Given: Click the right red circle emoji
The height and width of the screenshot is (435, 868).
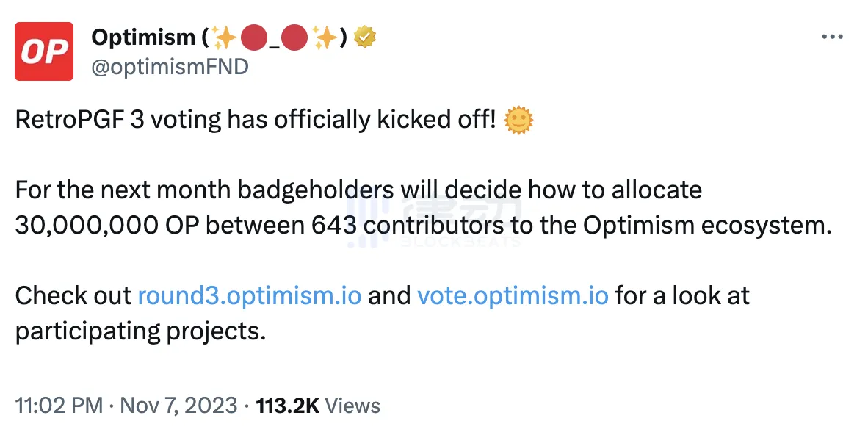Looking at the screenshot, I should pyautogui.click(x=294, y=38).
